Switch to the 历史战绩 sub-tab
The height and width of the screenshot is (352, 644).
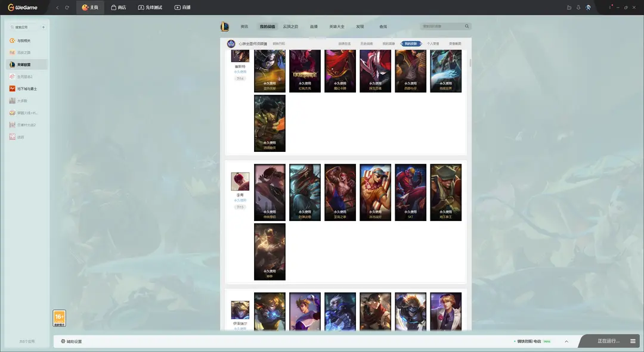[x=366, y=43]
